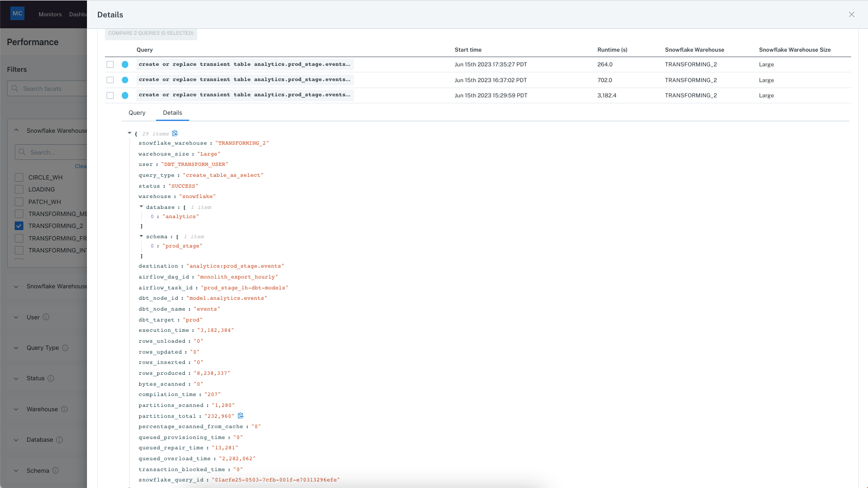
Task: Expand the Snowflake Warehouse Size section
Action: [x=16, y=286]
